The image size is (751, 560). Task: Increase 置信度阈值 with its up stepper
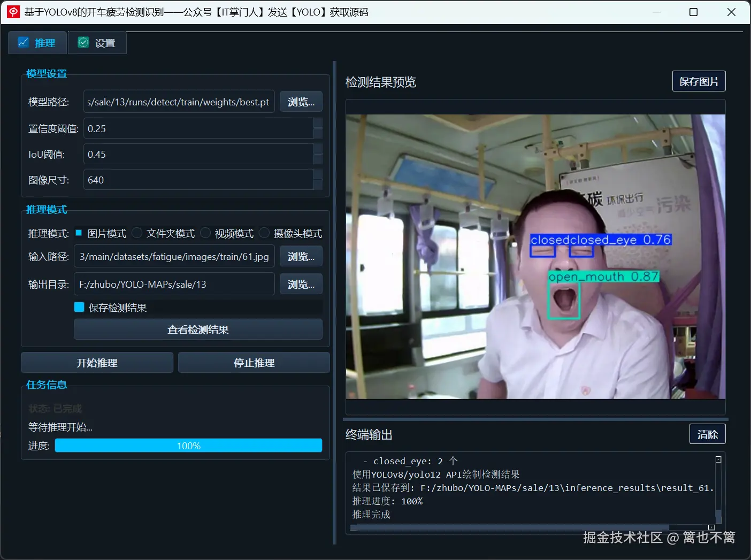(x=318, y=123)
